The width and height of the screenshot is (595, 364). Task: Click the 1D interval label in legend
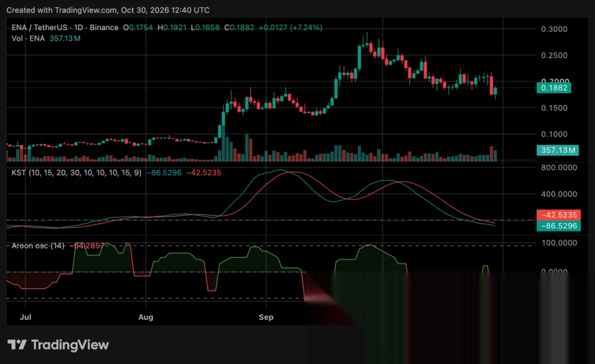point(78,28)
